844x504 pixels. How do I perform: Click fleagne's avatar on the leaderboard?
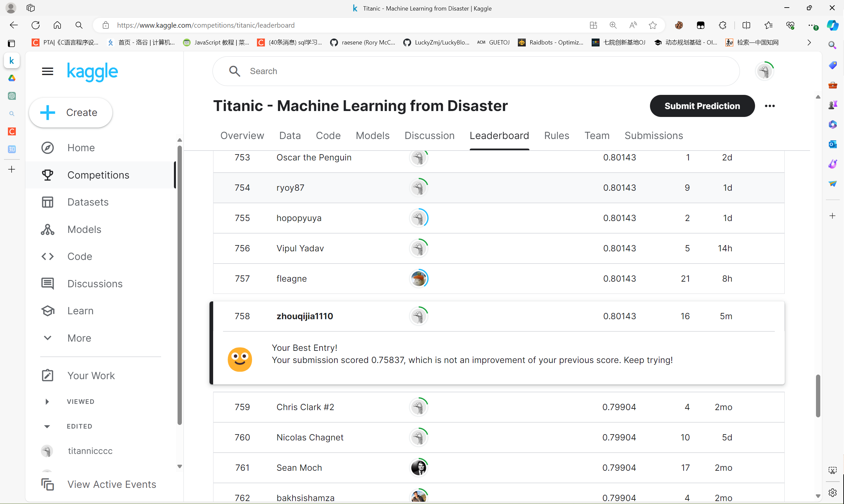pos(418,279)
